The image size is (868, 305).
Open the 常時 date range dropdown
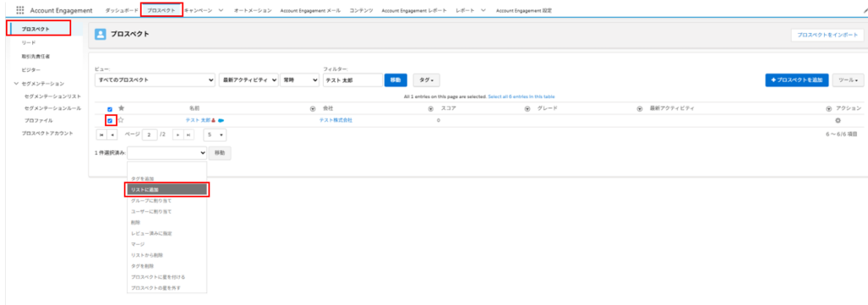point(299,80)
